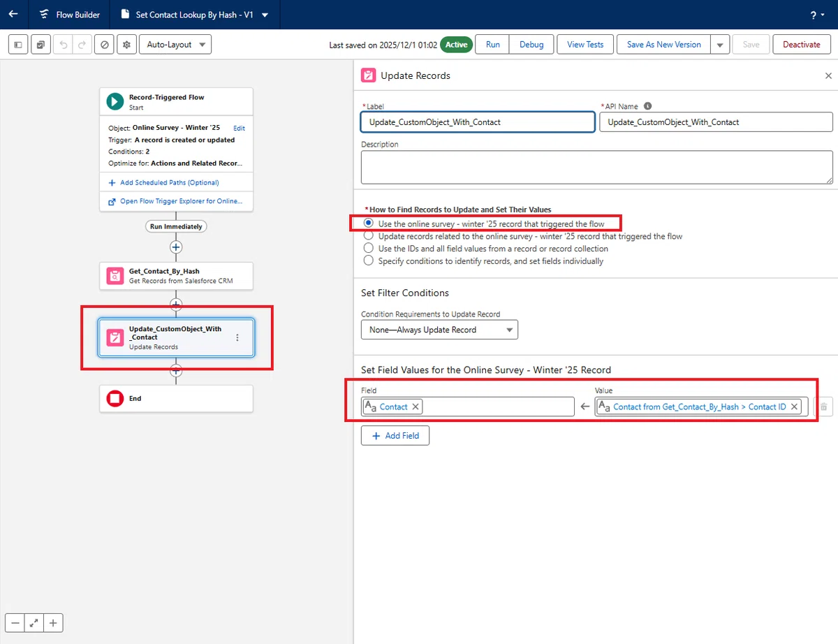Viewport: 838px width, 644px height.
Task: Delete the Contact field row
Action: pyautogui.click(x=823, y=407)
